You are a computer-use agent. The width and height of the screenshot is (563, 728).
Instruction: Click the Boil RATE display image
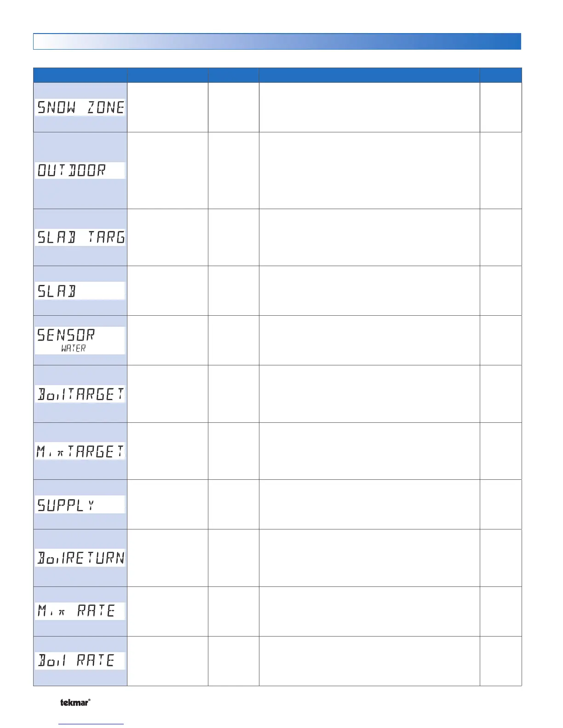(x=80, y=661)
